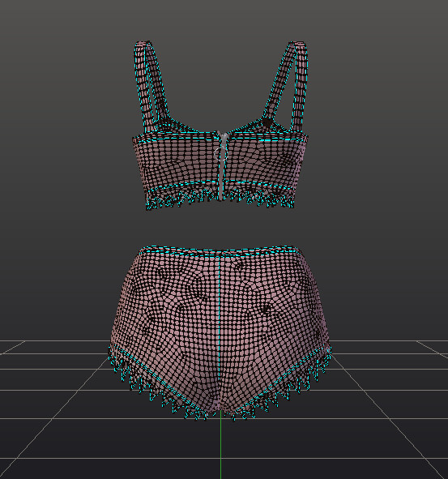This screenshot has width=448, height=479.
Task: Click the empty gap between top and shorts
Action: (220, 228)
